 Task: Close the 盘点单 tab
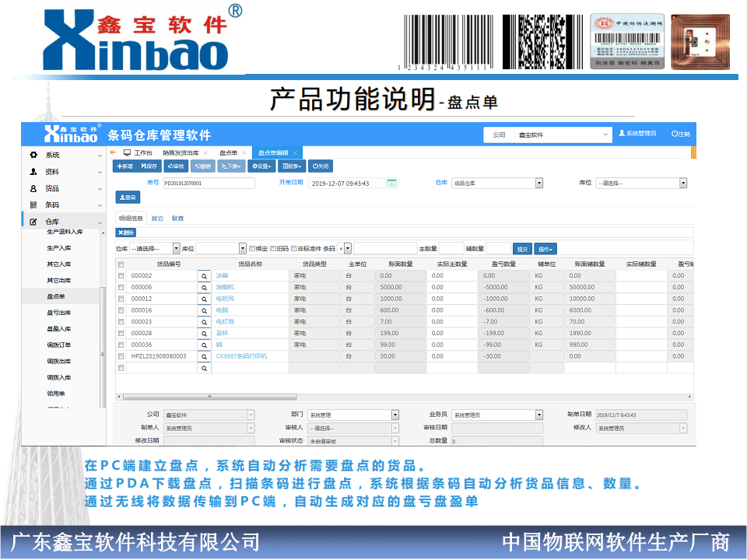pyautogui.click(x=244, y=153)
